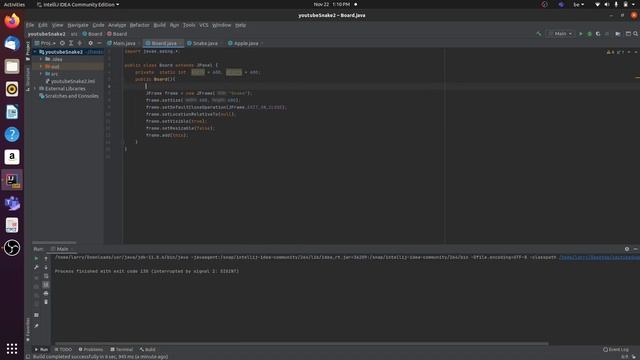Clear console with trash icon
The height and width of the screenshot is (360, 640).
click(46, 302)
